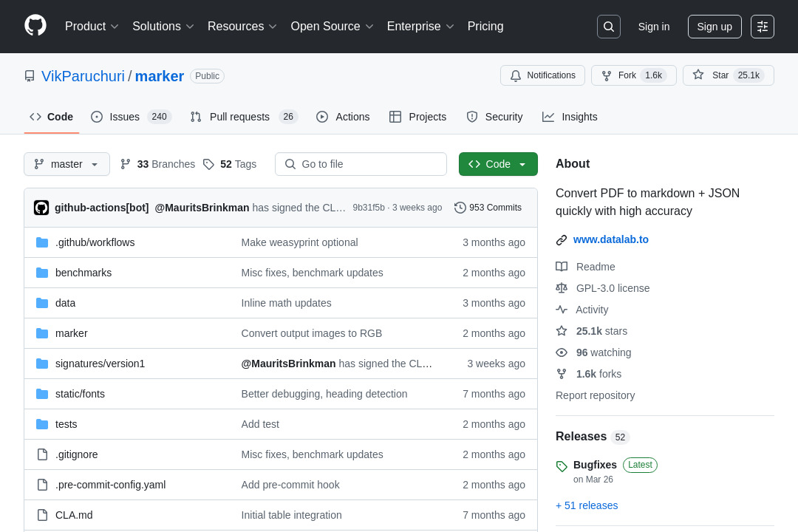Open the Insights tab
The height and width of the screenshot is (532, 798).
point(570,117)
